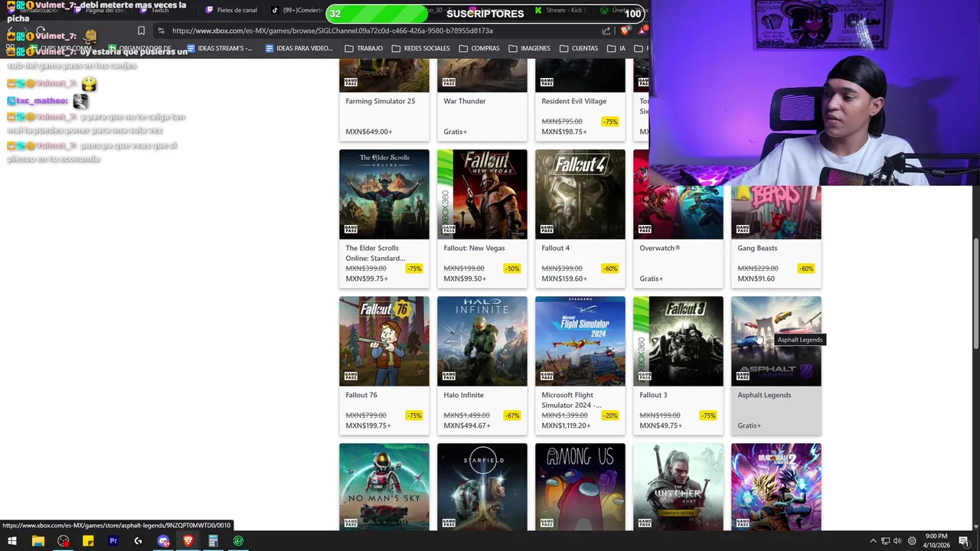Image resolution: width=980 pixels, height=551 pixels.
Task: Click the Fallout 4 -60% discount badge
Action: pos(611,269)
